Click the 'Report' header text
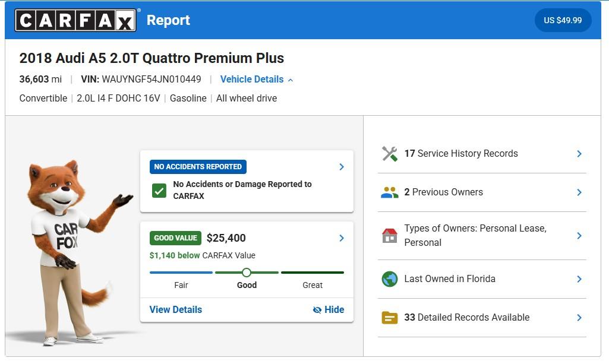Viewport: 609px width, 364px height. click(168, 20)
